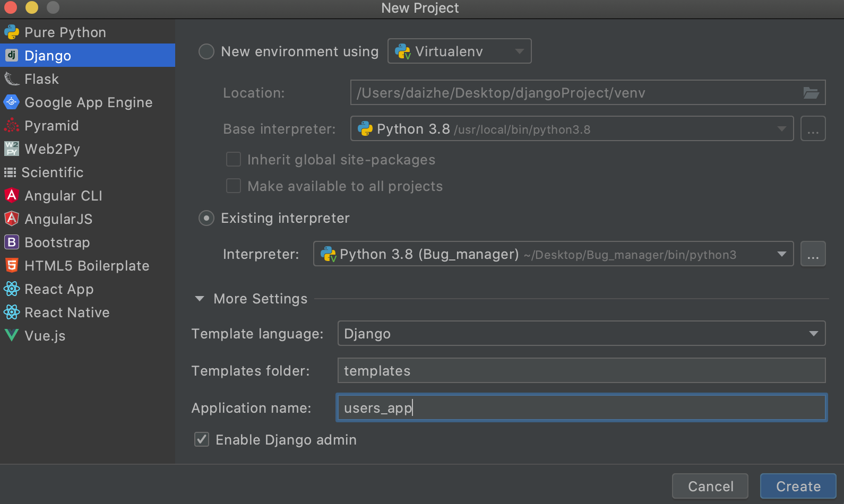Viewport: 844px width, 504px height.
Task: Choose the Pyramid project type
Action: pyautogui.click(x=88, y=126)
